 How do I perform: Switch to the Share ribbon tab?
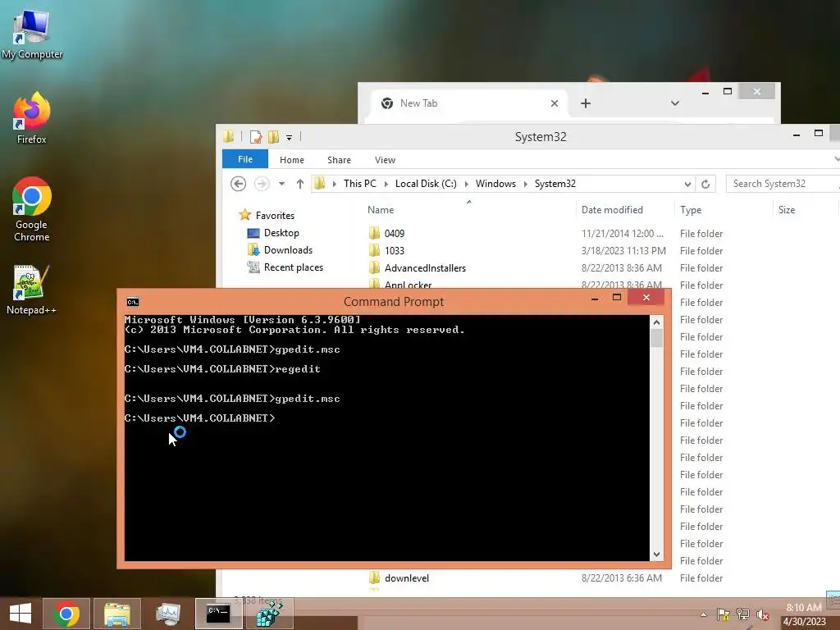339,160
